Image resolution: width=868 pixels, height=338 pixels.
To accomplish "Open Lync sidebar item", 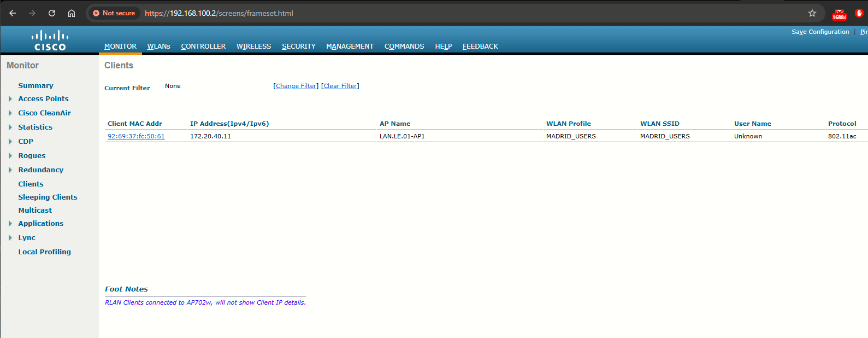I will pos(27,238).
